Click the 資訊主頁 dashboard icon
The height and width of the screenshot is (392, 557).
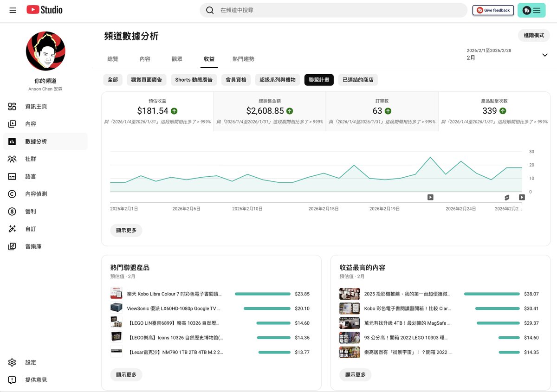[x=12, y=106]
